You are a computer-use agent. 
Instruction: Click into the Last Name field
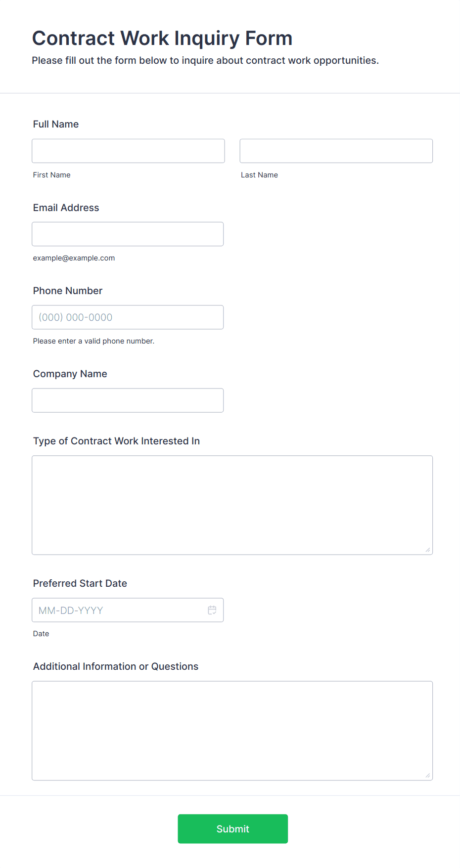pos(336,151)
